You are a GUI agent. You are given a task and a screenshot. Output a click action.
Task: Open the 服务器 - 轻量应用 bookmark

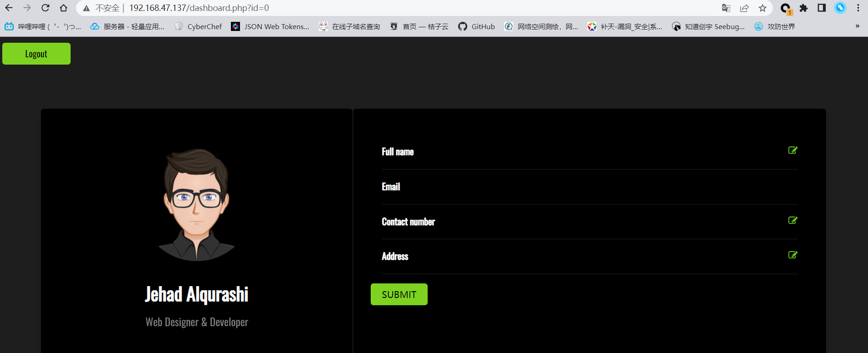pos(127,26)
